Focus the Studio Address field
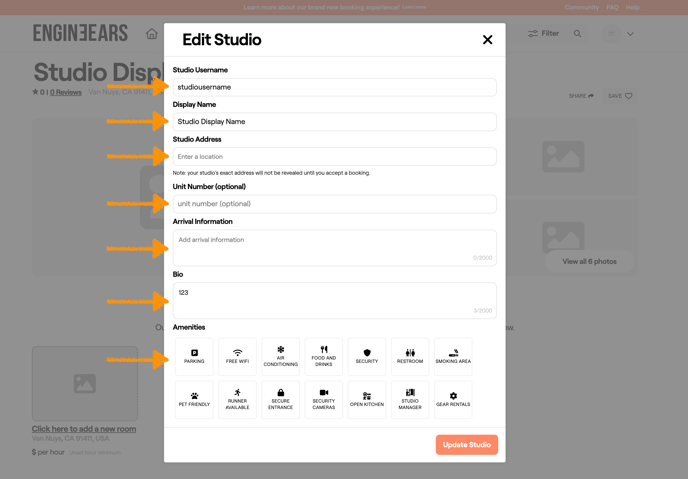 tap(334, 157)
